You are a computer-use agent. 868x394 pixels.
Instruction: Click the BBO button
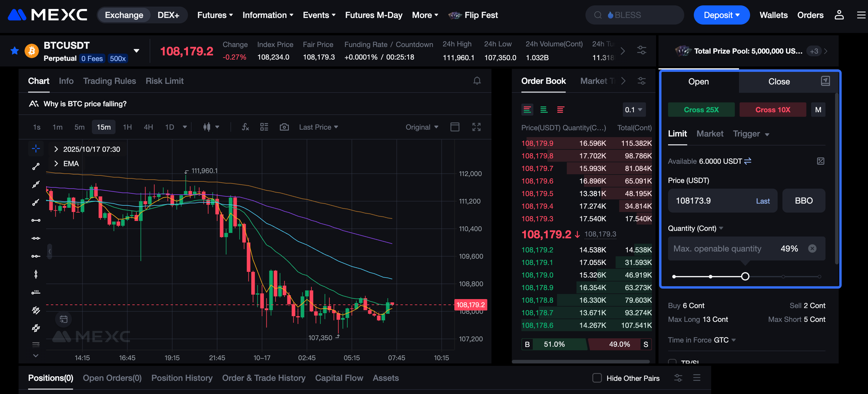click(803, 201)
